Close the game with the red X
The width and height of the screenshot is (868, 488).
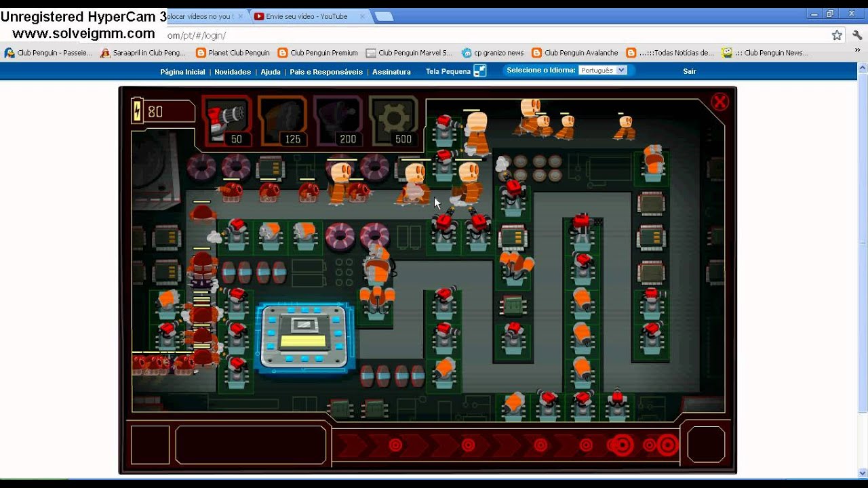pyautogui.click(x=719, y=102)
